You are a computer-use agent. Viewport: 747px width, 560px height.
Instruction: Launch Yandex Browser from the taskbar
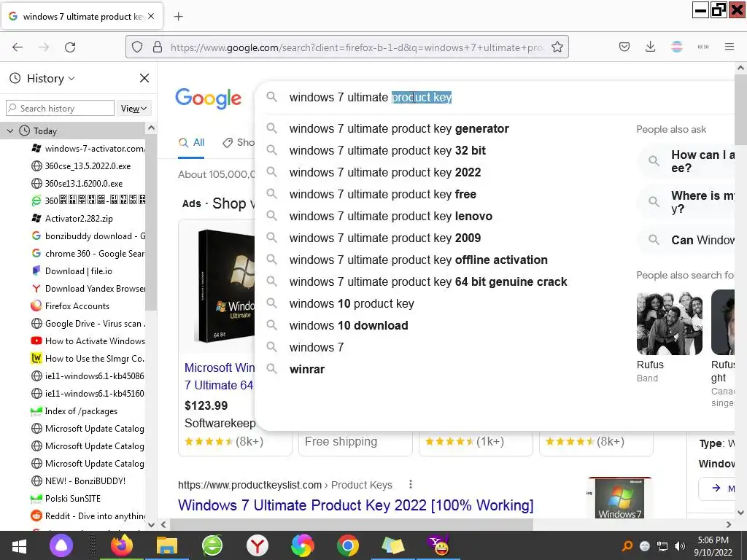(x=258, y=545)
